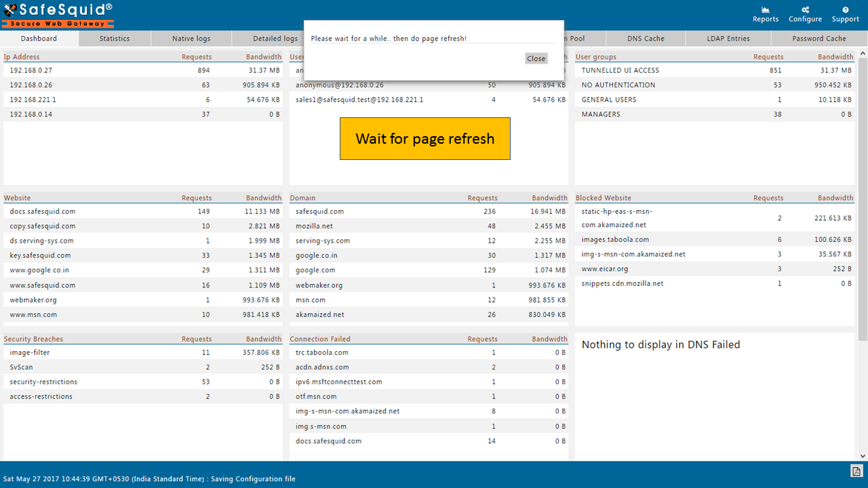
Task: Select failed connection img.s-msn.com
Action: 429,426
